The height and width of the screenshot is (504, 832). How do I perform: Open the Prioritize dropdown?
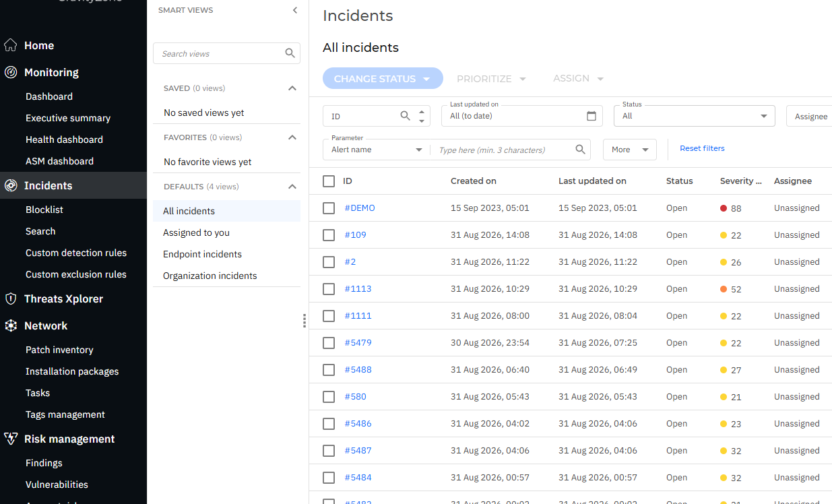coord(491,79)
